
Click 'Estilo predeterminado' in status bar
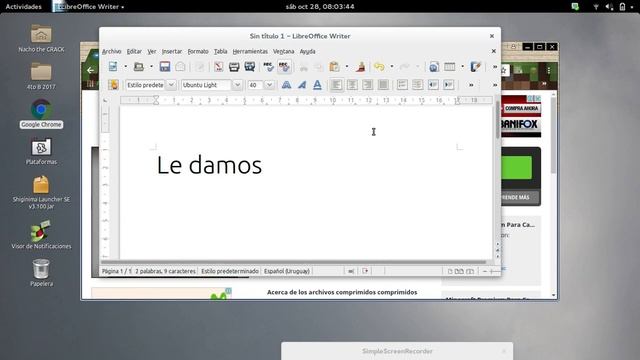[230, 271]
